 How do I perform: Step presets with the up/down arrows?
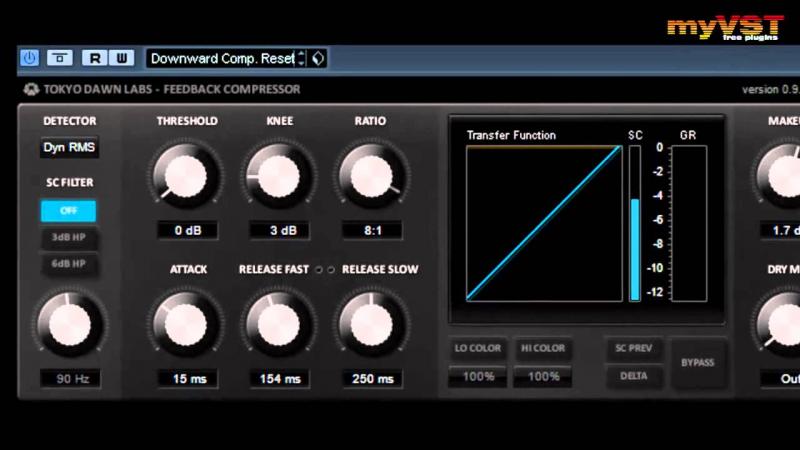pyautogui.click(x=302, y=58)
